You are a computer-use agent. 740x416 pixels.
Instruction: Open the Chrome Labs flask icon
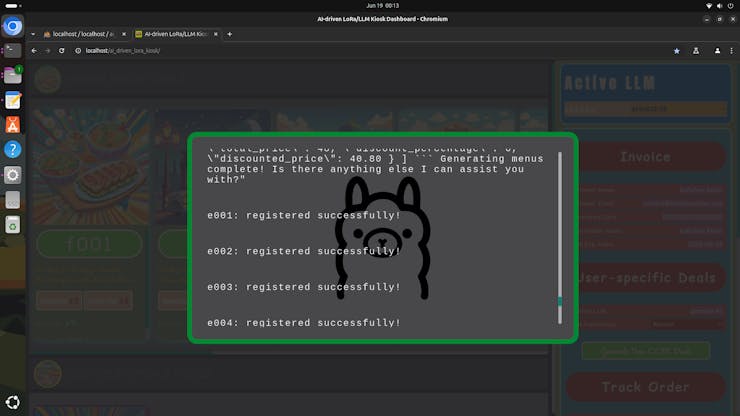pos(696,51)
